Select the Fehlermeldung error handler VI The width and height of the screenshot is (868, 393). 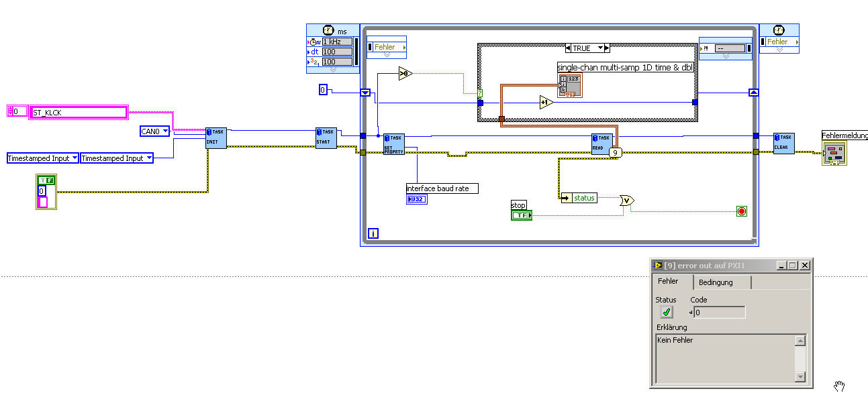click(x=836, y=152)
